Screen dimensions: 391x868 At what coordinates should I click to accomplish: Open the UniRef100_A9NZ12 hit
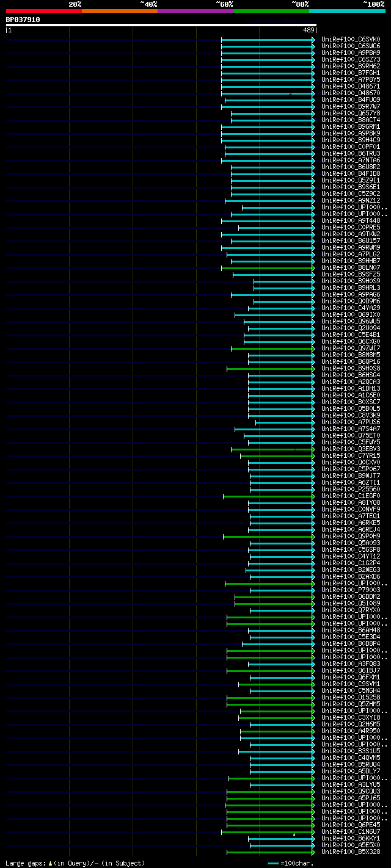point(351,200)
